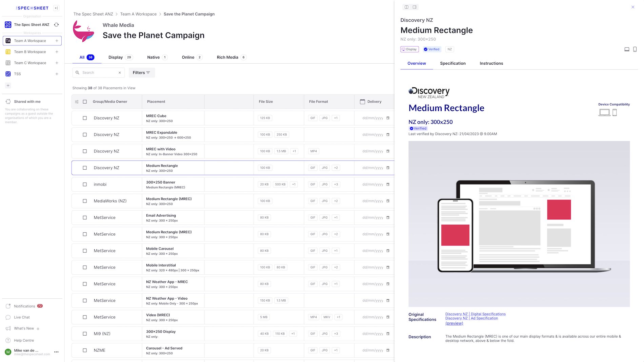Go to Team A Workspace breadcrumb
This screenshot has height=362, width=644.
[138, 14]
